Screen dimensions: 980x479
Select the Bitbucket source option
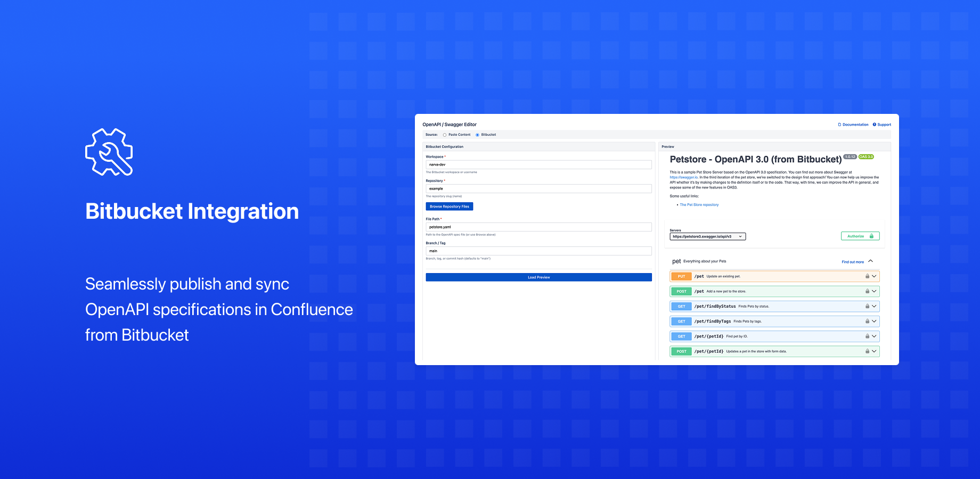478,135
